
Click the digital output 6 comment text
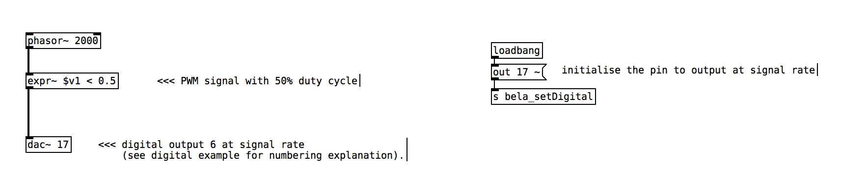coord(251,150)
